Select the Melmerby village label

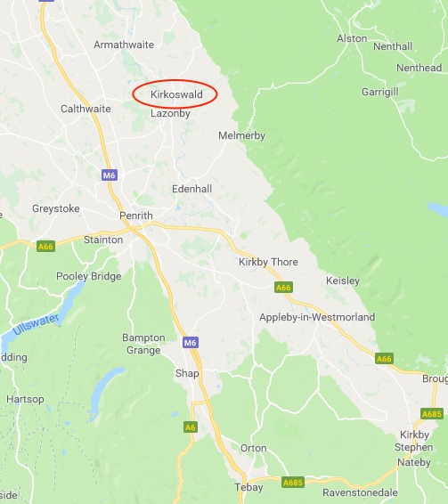[x=242, y=135]
